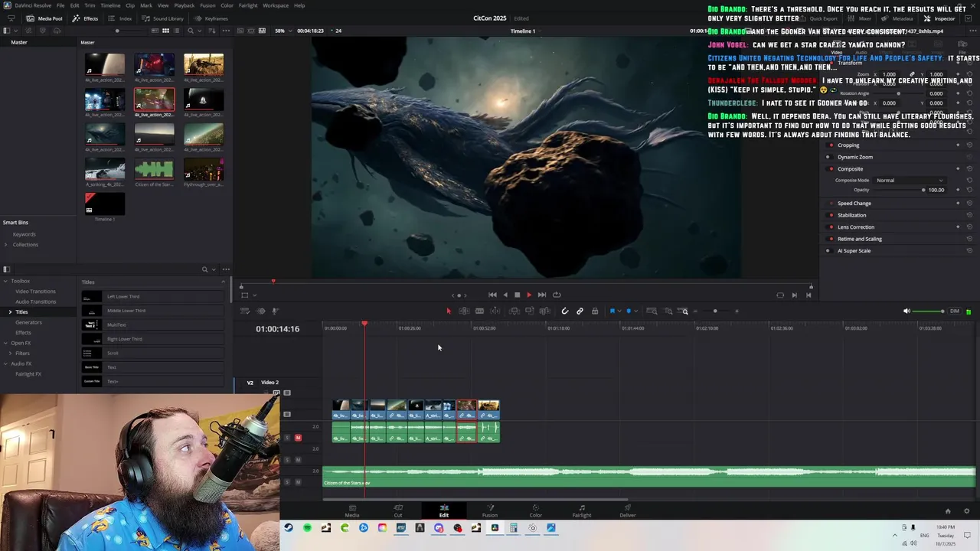Viewport: 980px width, 551px height.
Task: Toggle the position lock padlock icon
Action: click(x=595, y=311)
